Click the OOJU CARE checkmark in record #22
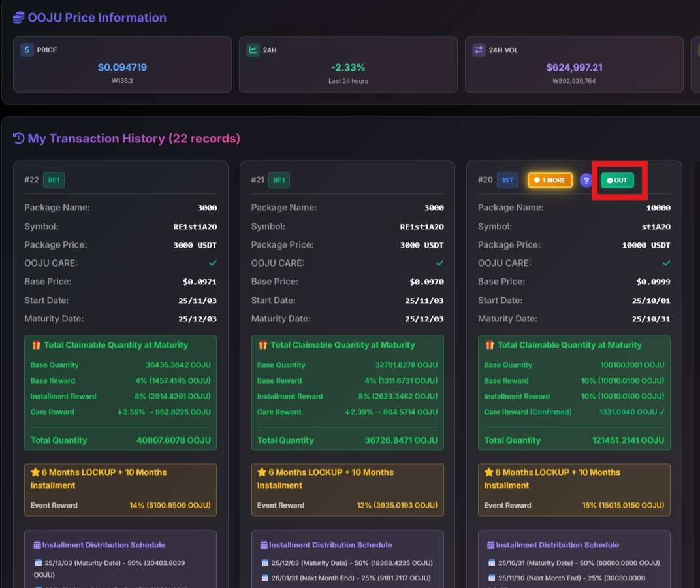700x588 pixels. point(213,263)
